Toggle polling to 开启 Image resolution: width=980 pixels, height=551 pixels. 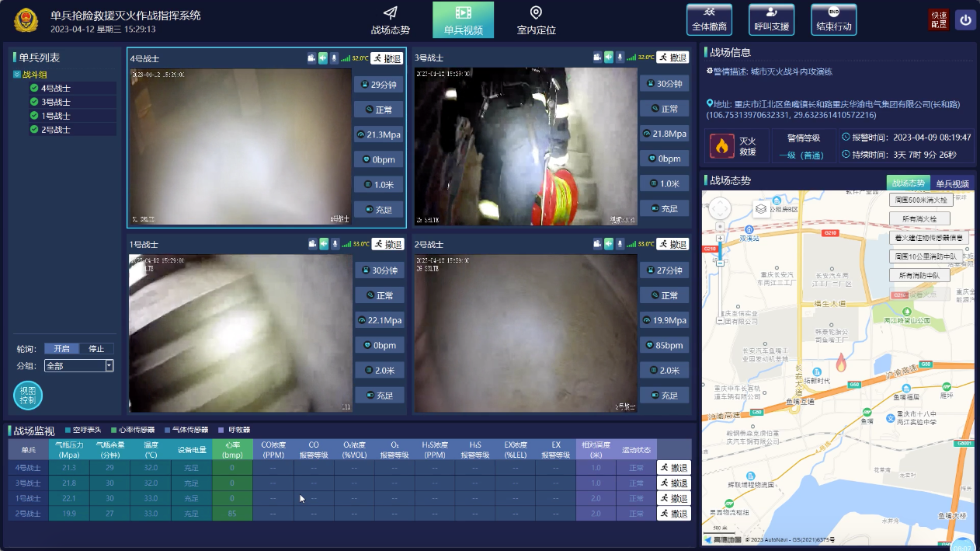[x=61, y=349]
